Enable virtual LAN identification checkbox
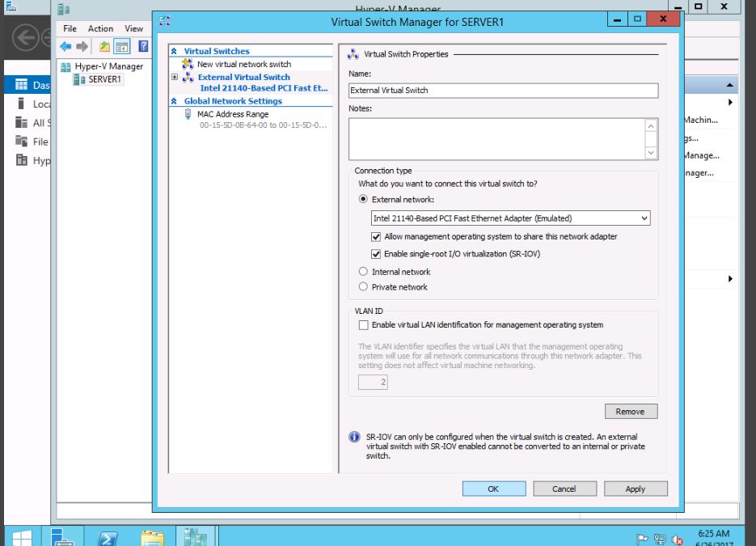756x546 pixels. coord(363,325)
